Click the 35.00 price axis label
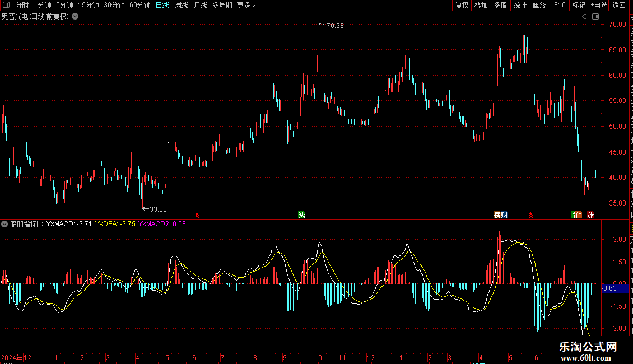 [618, 203]
